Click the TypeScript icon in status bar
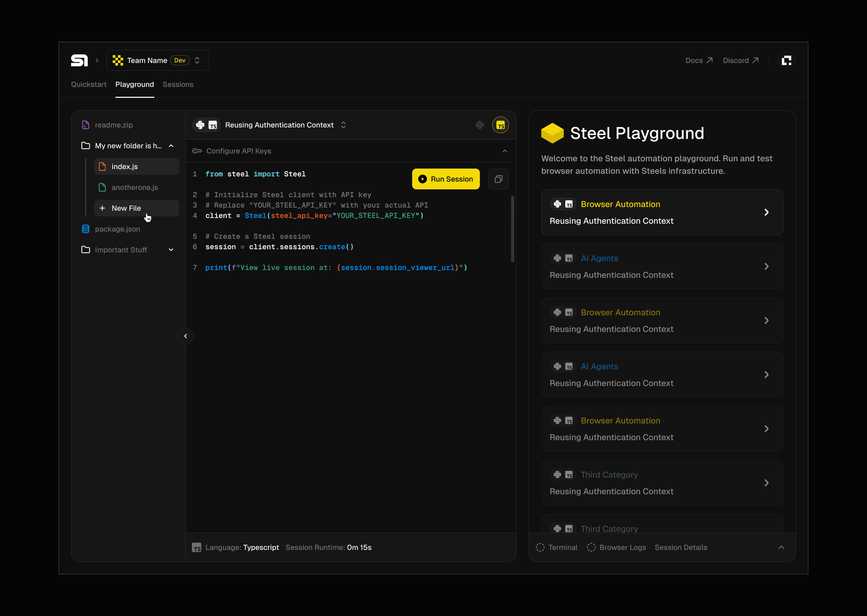Screen dimensions: 867x616 tap(196, 547)
